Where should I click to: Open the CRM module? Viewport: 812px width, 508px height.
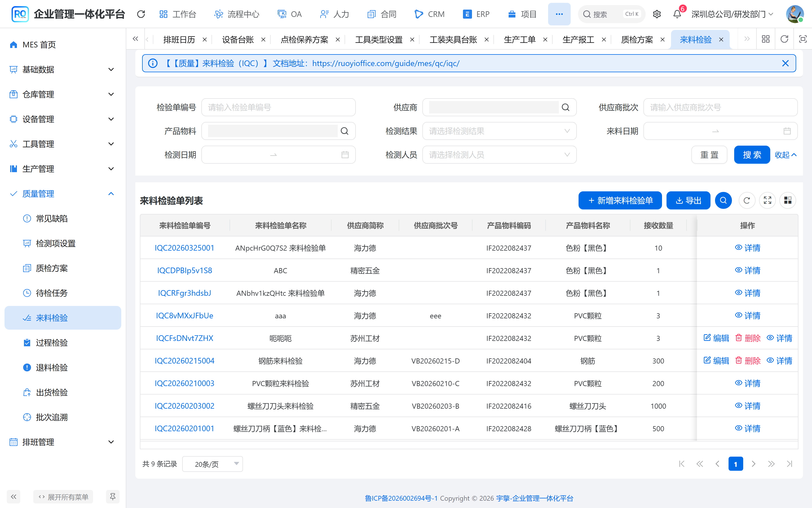[429, 14]
